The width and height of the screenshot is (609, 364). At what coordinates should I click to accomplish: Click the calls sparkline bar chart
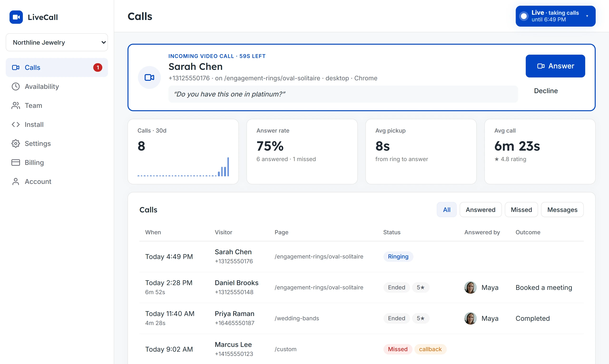[183, 167]
